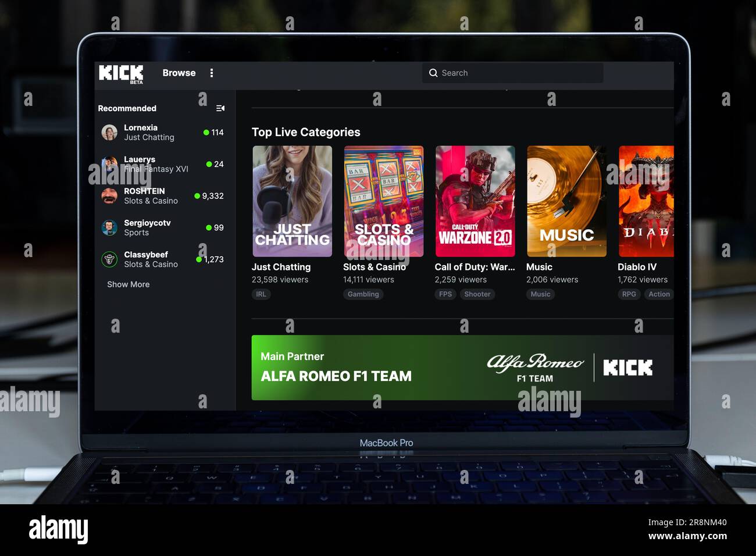Click KICK logo in partner banner
756x556 pixels.
627,368
